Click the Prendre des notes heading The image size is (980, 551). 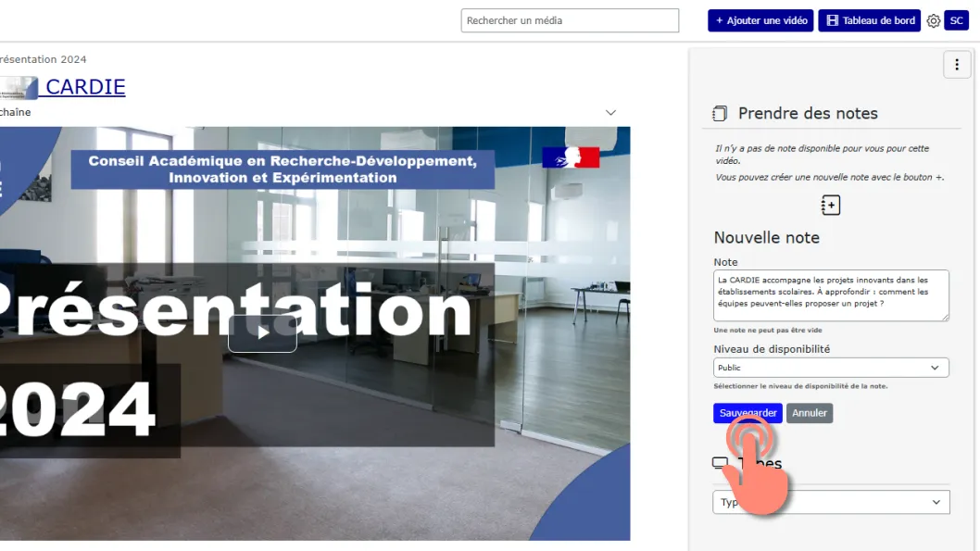[x=808, y=113]
